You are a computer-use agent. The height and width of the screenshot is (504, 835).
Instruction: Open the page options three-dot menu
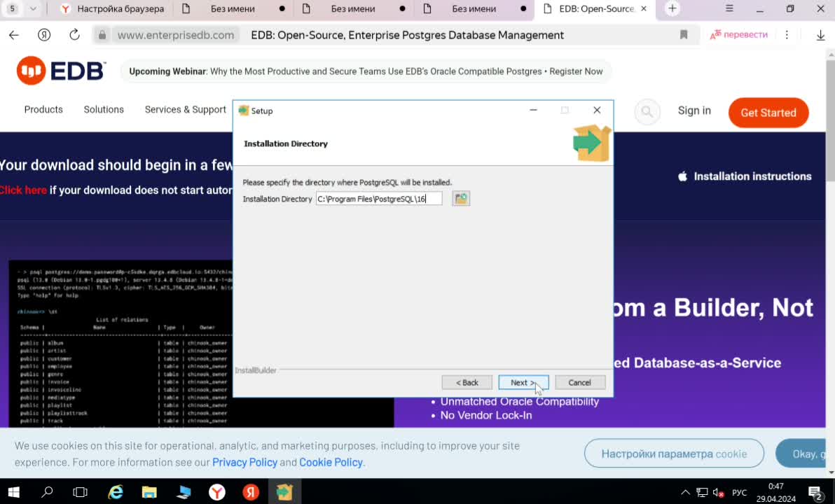pyautogui.click(x=787, y=34)
